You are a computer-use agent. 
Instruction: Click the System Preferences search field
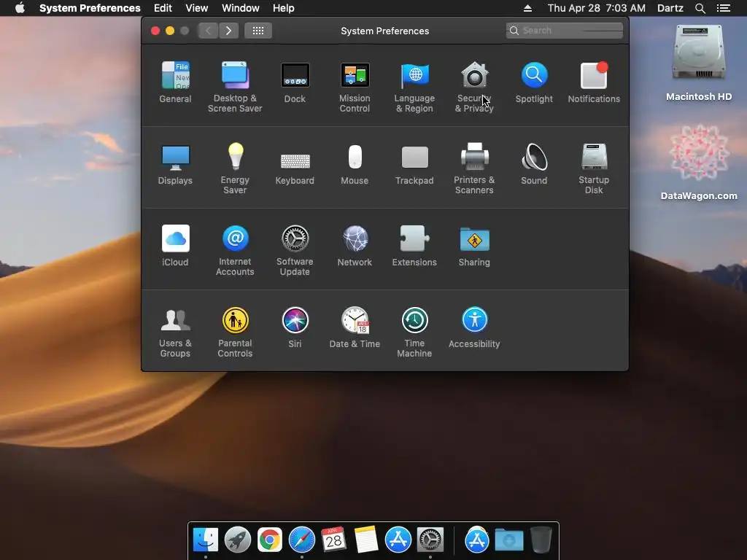[565, 31]
